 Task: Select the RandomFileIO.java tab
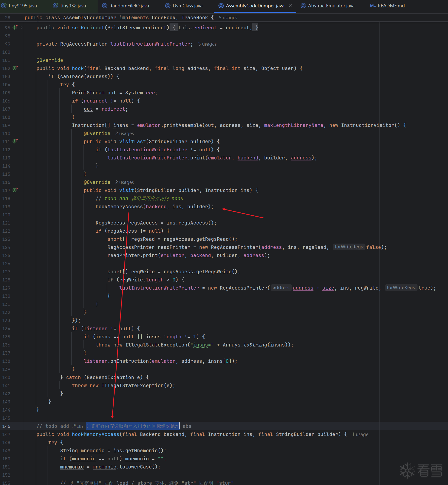126,6
